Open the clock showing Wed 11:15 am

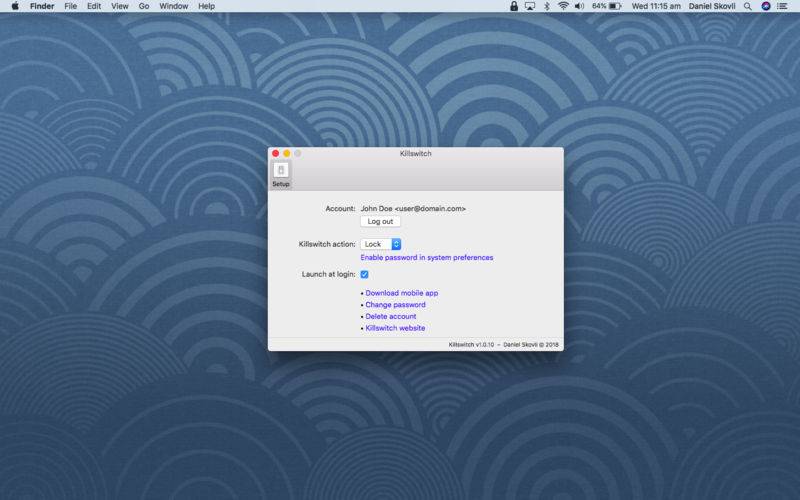[656, 6]
